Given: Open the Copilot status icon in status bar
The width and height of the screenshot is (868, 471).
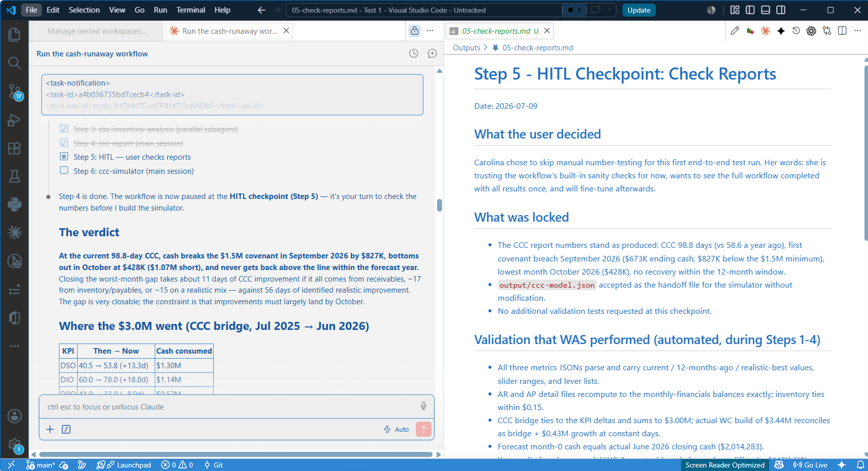Looking at the screenshot, I should coord(779,465).
